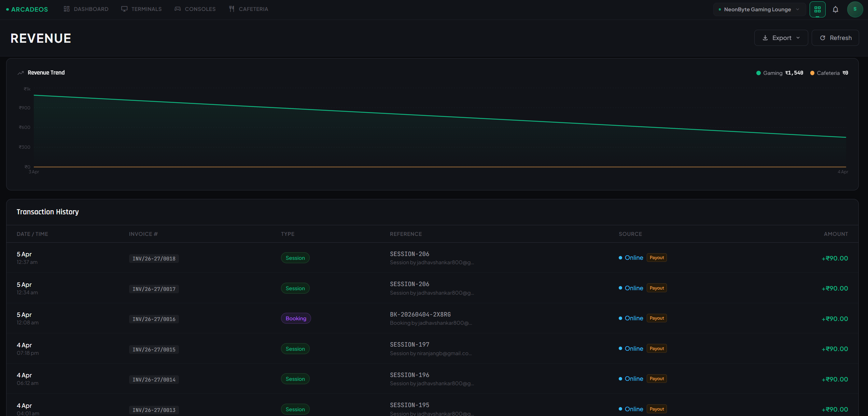
Task: Click the Cafeteria fork-knife icon
Action: point(232,9)
